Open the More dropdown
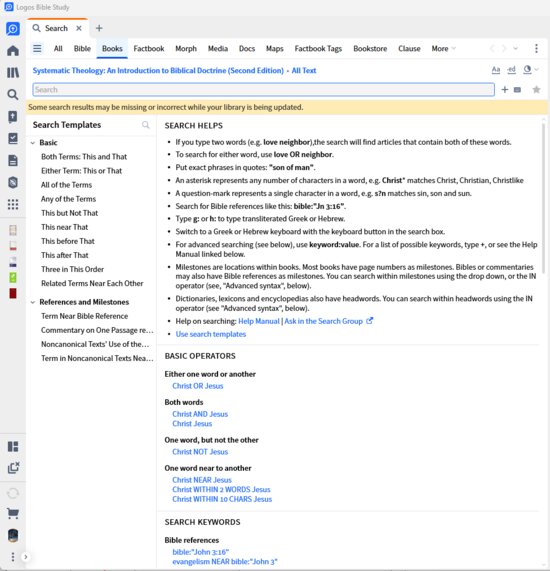 pyautogui.click(x=444, y=48)
